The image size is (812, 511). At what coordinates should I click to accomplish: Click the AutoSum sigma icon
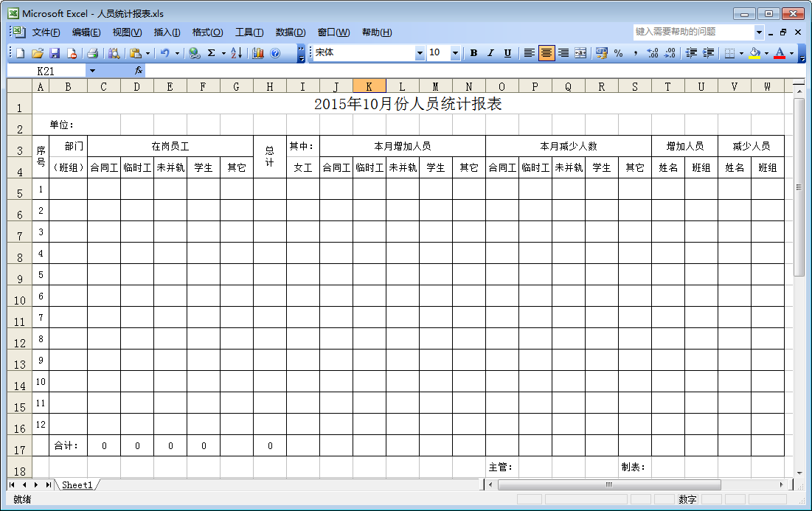point(211,53)
